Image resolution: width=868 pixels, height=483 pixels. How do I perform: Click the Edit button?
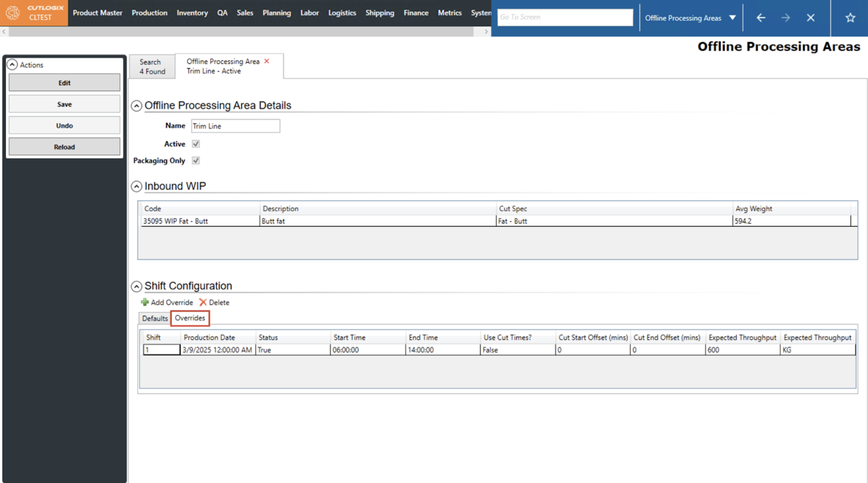pyautogui.click(x=64, y=83)
